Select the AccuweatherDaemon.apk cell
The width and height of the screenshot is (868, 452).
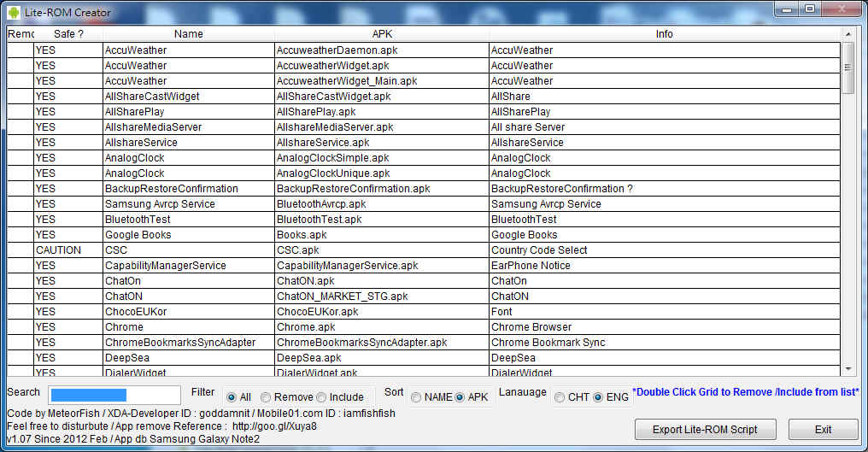pos(382,50)
